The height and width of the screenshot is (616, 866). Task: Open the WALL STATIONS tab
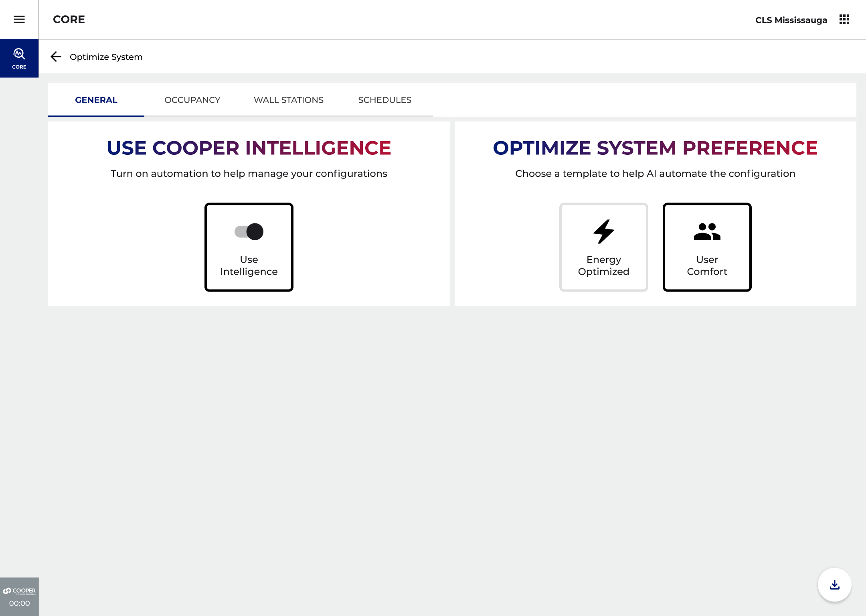[289, 100]
